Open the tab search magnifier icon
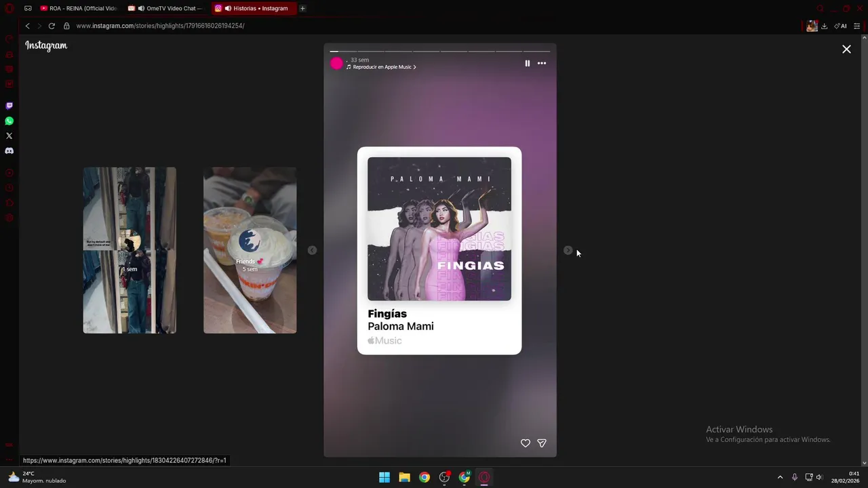The image size is (868, 488). 820,8
